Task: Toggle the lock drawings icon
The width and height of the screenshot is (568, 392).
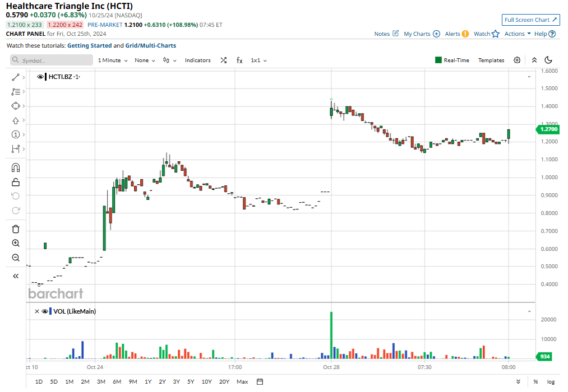Action: 16,182
